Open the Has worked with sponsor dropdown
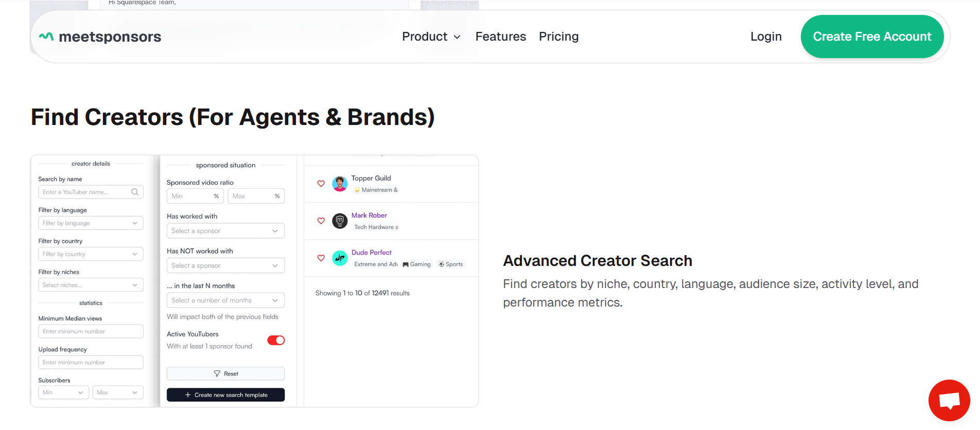 [225, 230]
